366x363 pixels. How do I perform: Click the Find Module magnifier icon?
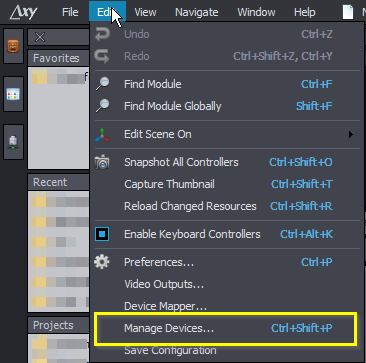click(102, 84)
